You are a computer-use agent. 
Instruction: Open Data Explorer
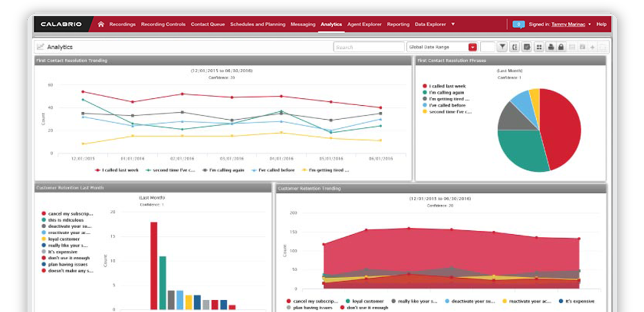[430, 24]
